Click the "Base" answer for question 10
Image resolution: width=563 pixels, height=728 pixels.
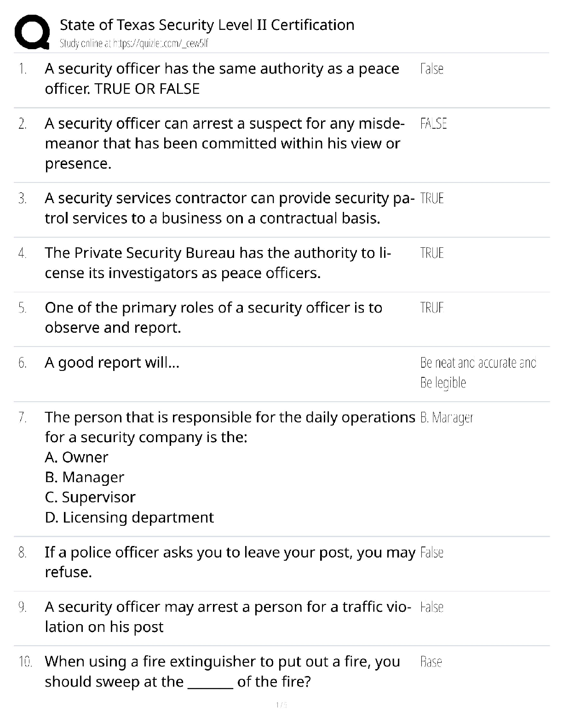pyautogui.click(x=431, y=662)
